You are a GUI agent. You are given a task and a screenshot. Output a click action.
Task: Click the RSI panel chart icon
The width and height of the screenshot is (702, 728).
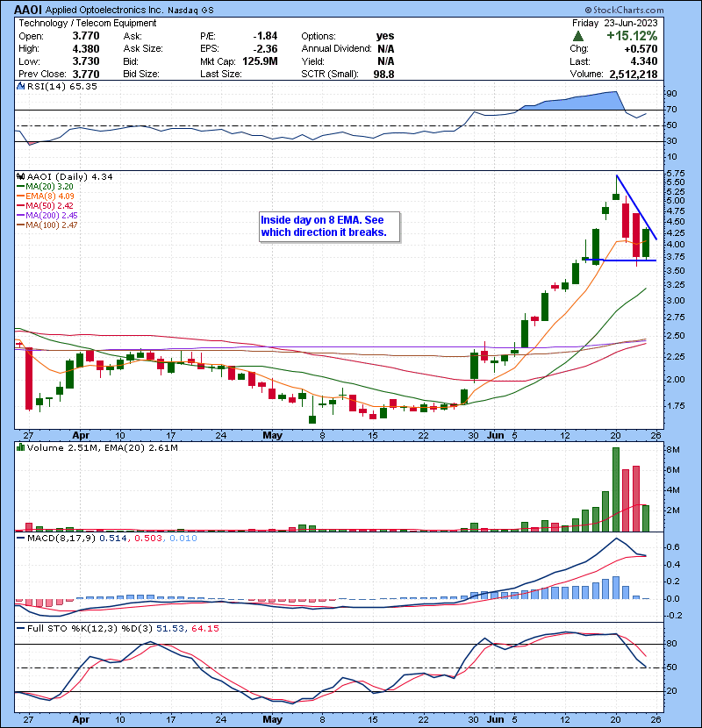click(20, 86)
